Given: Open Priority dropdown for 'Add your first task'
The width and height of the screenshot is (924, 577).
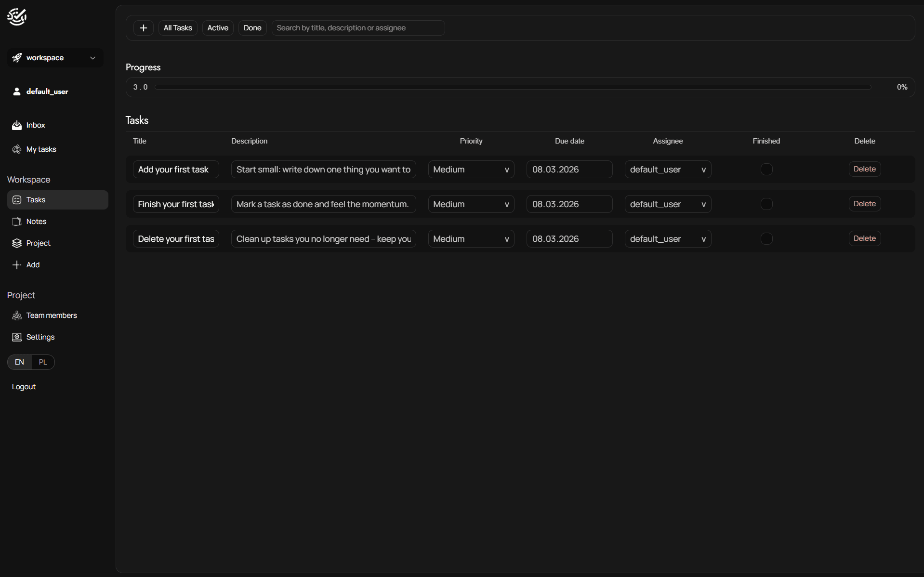Looking at the screenshot, I should click(471, 170).
